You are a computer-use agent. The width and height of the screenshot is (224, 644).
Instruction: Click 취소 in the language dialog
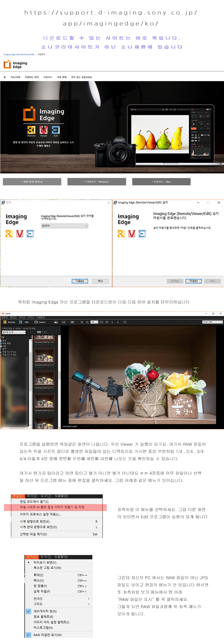[100, 281]
